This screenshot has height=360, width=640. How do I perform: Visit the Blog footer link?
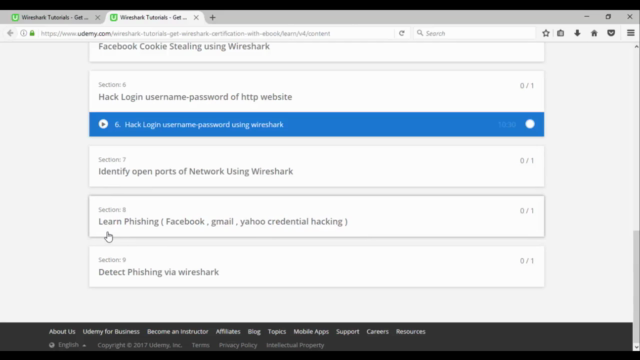click(254, 331)
